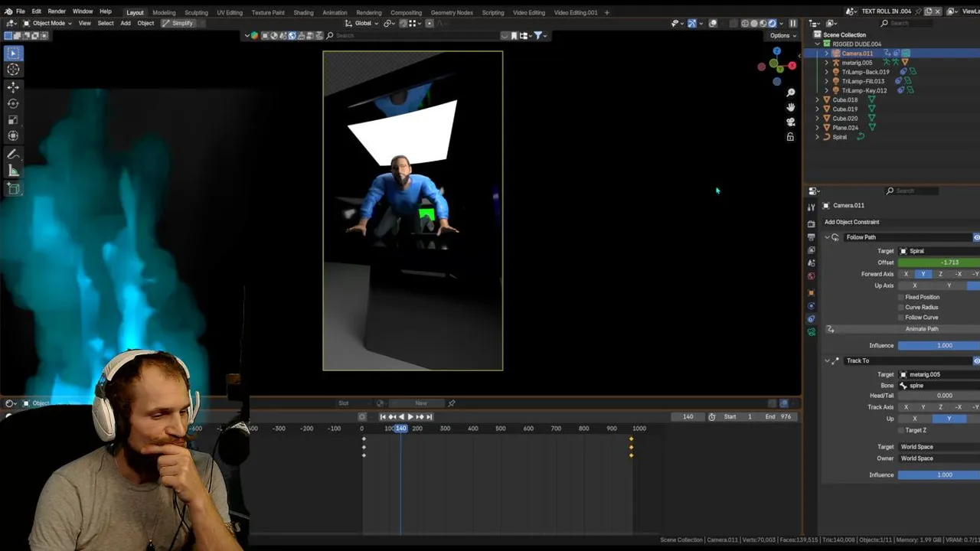
Task: Click the Simplify button in header
Action: pyautogui.click(x=178, y=23)
